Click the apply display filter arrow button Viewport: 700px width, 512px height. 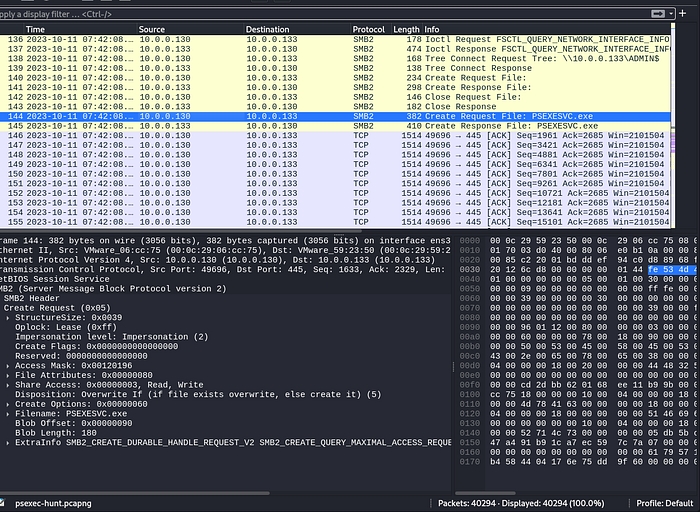[x=657, y=14]
